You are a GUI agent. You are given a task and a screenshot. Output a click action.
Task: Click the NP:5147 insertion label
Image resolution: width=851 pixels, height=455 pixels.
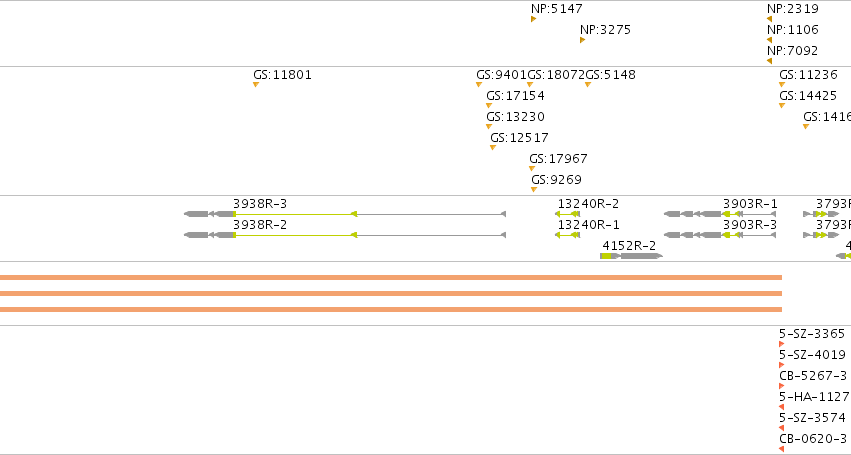556,9
